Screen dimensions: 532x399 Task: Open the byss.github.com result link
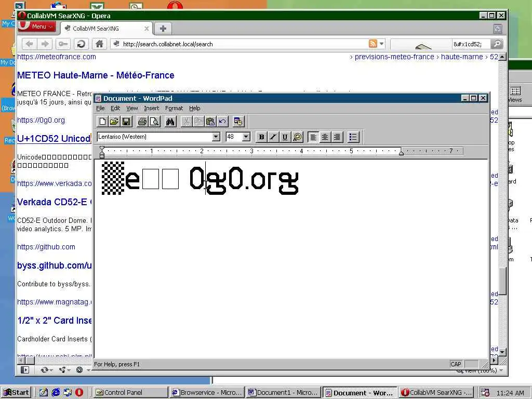pos(54,265)
